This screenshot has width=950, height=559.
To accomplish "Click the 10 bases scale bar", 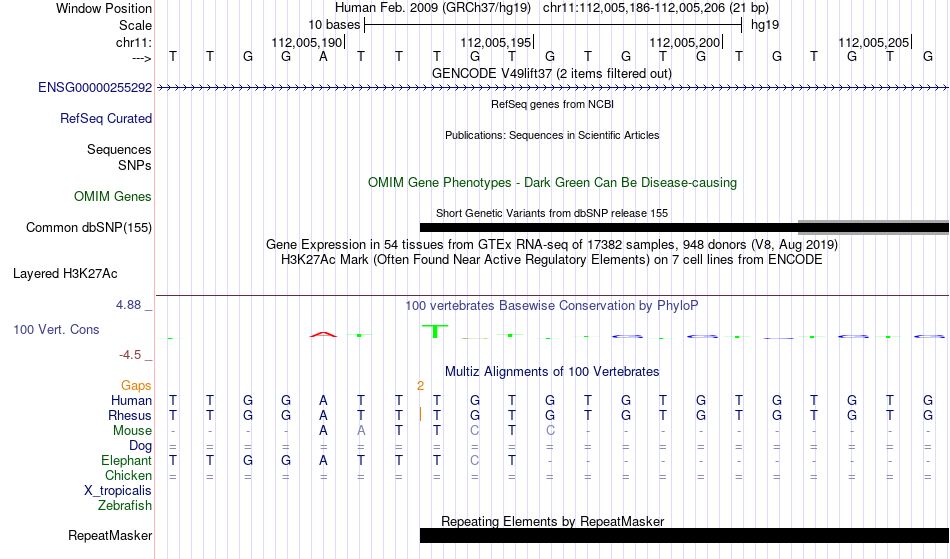I will tap(553, 25).
